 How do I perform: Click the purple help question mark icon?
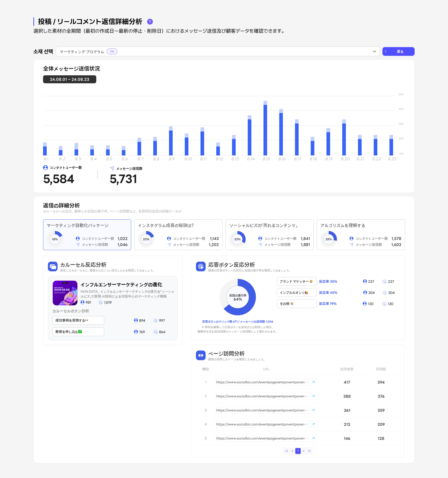150,22
